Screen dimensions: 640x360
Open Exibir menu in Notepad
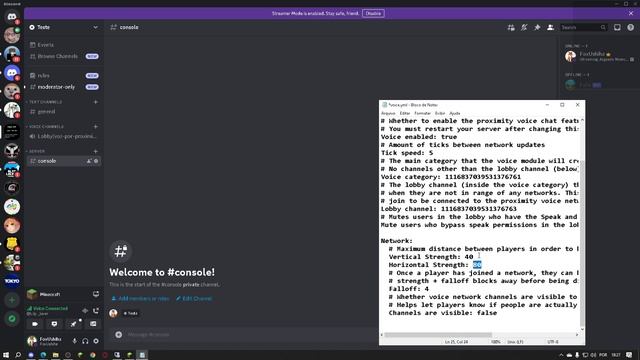(x=440, y=113)
